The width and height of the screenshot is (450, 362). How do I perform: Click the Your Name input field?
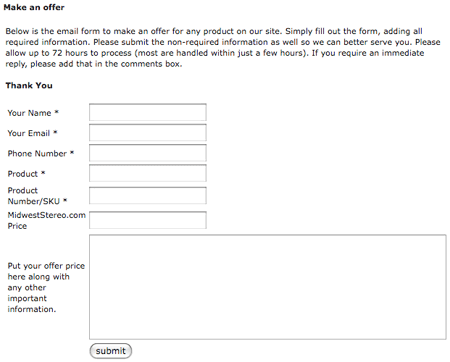click(x=148, y=112)
